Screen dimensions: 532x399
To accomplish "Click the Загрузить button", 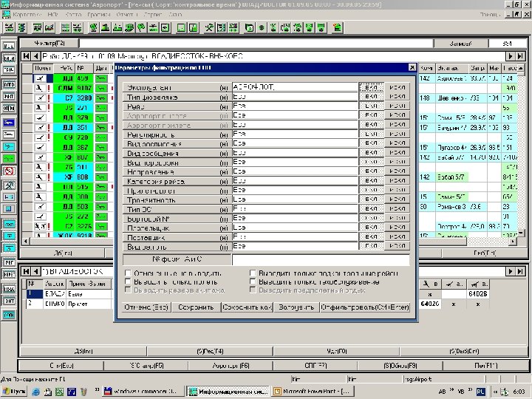I will 296,307.
